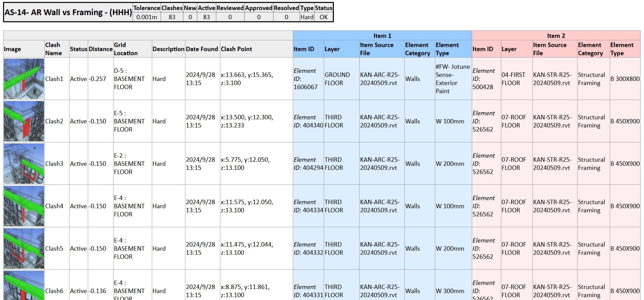Select grid location E-2 : BASEMENT FLOOR
This screenshot has width=644, height=300.
[129, 163]
